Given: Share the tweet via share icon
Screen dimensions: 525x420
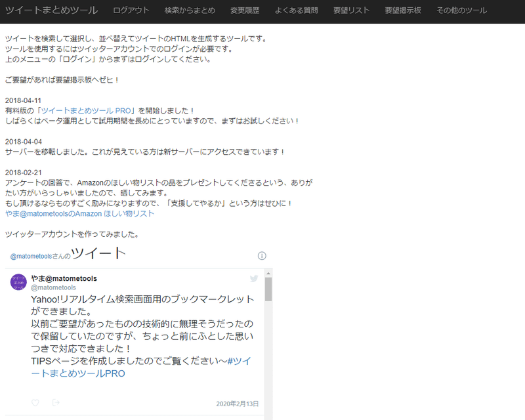Looking at the screenshot, I should pos(56,402).
